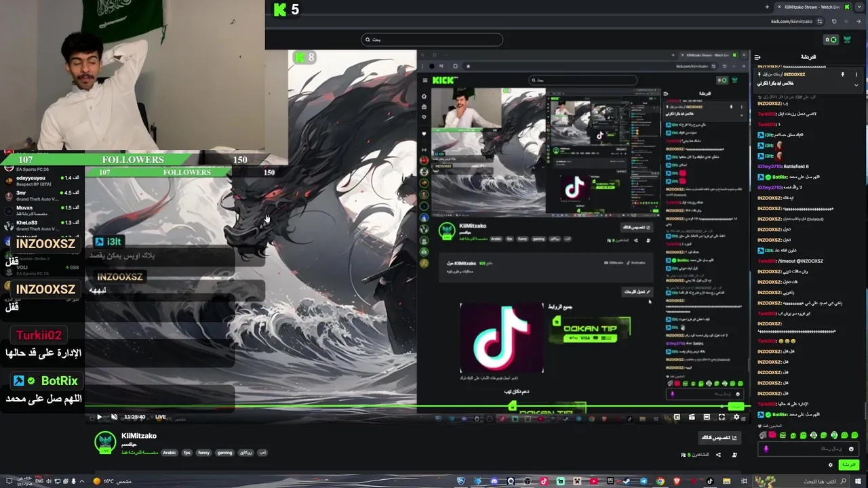The height and width of the screenshot is (488, 868).
Task: Enter fullscreen on the video player
Action: (x=722, y=417)
